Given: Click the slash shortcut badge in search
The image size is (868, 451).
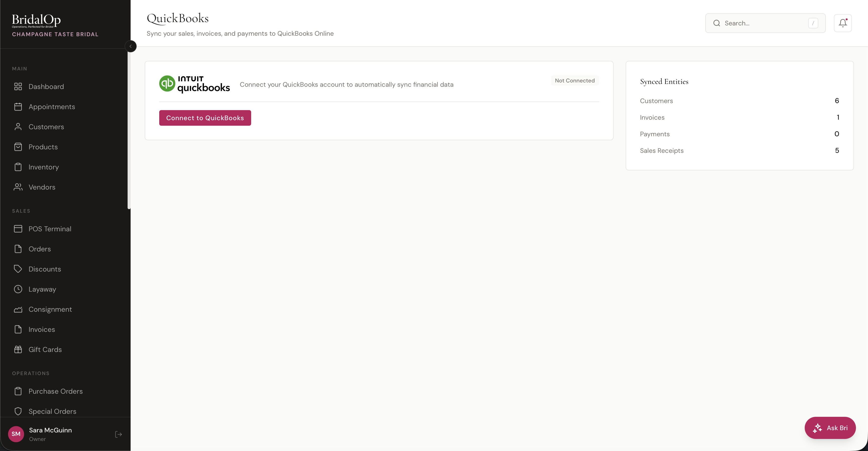Looking at the screenshot, I should click(813, 23).
